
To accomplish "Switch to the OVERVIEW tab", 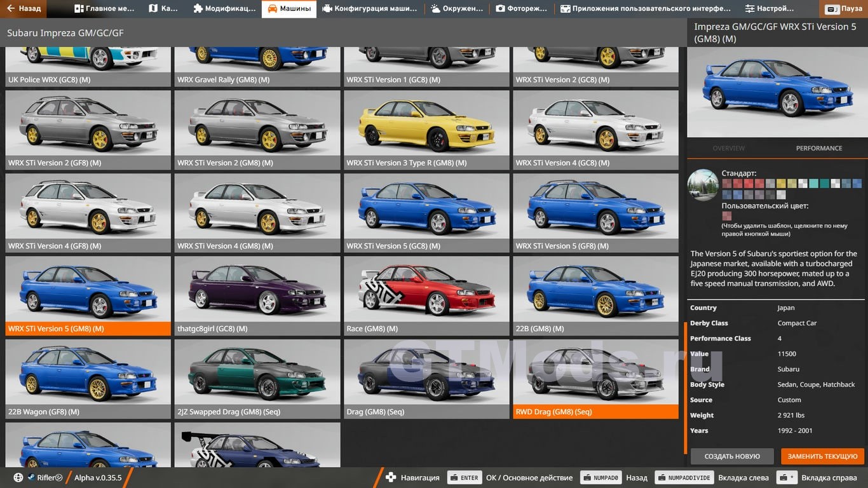I will pyautogui.click(x=728, y=148).
